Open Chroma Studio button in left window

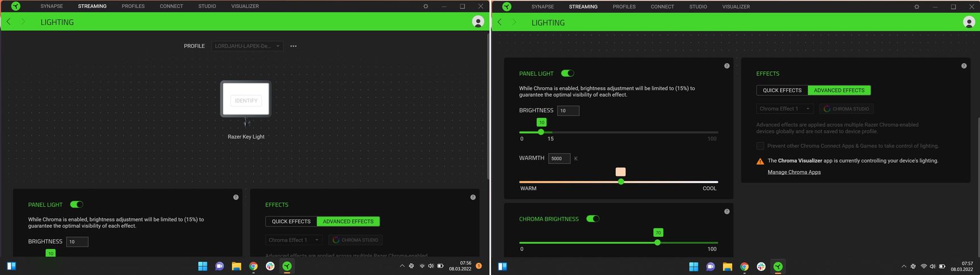click(356, 240)
